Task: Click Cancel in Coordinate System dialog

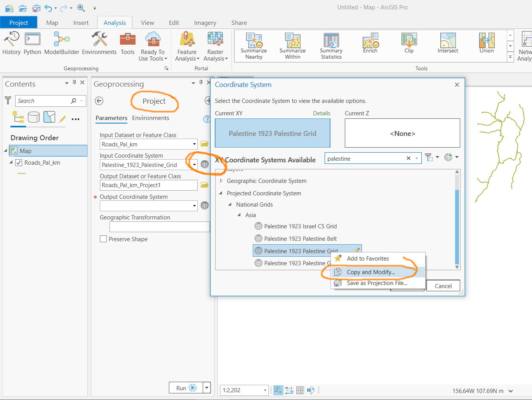Action: pos(443,286)
